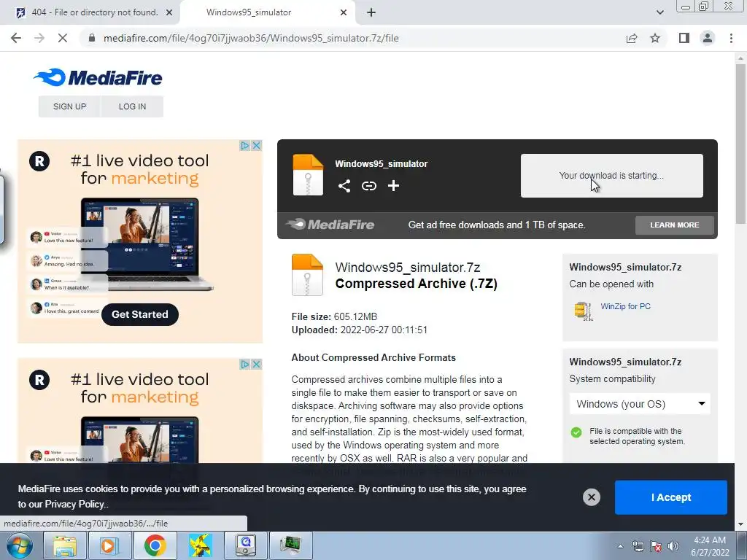Open the tab search chevron
Screen dimensions: 747x560
coord(659,12)
